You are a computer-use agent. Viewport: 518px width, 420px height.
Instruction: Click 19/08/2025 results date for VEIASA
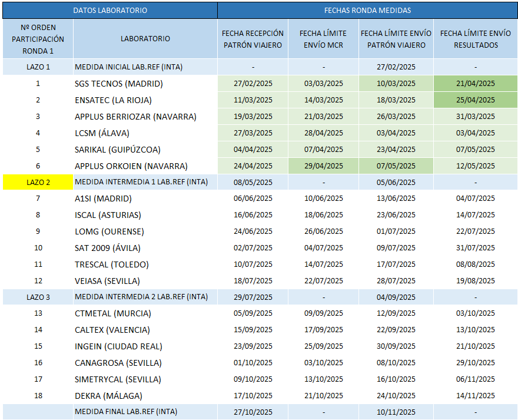point(476,281)
